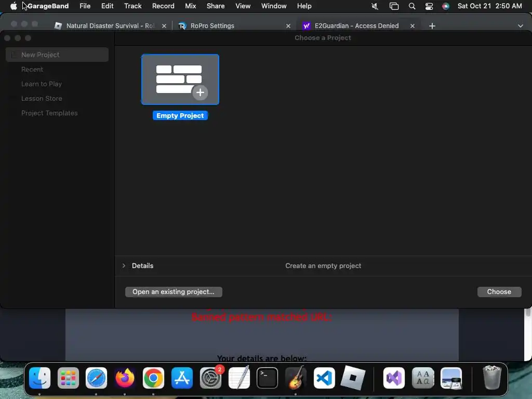The width and height of the screenshot is (532, 399).
Task: Open Terminal from the dock
Action: [268, 378]
